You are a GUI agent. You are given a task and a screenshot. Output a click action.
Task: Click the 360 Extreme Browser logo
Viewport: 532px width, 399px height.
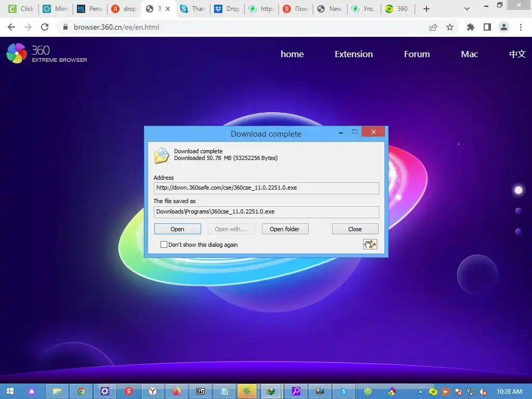[47, 54]
